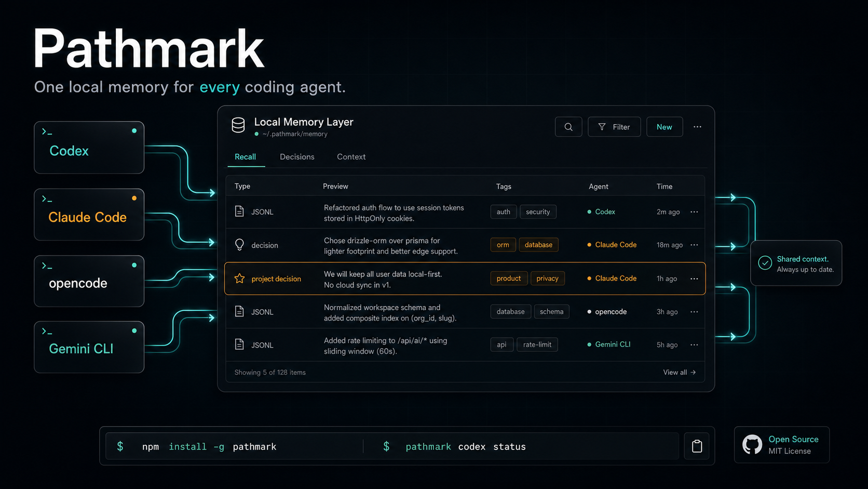
Task: Open row menu for the 5h ago entry
Action: (694, 345)
